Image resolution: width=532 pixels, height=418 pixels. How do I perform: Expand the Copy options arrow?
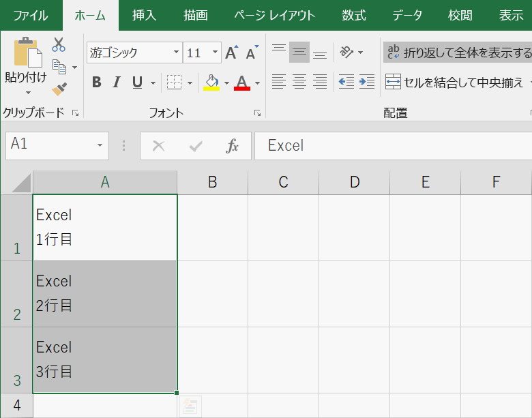pos(74,68)
